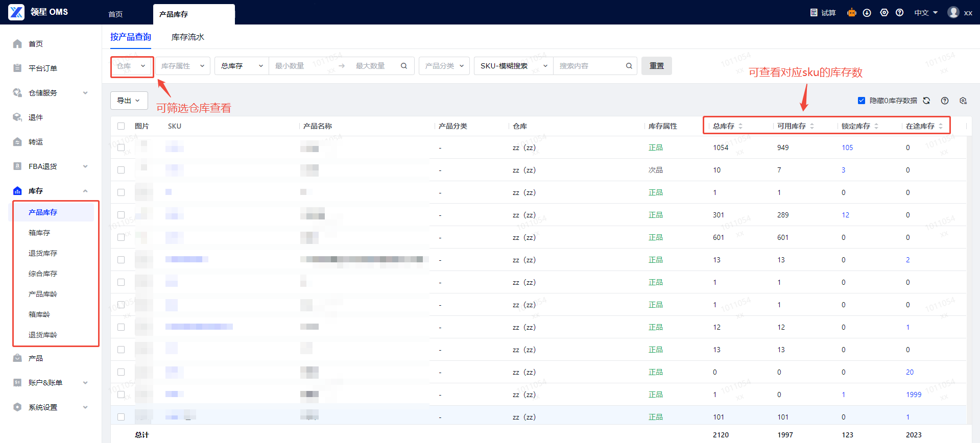This screenshot has width=980, height=443.
Task: Click the user avatar icon
Action: [953, 12]
